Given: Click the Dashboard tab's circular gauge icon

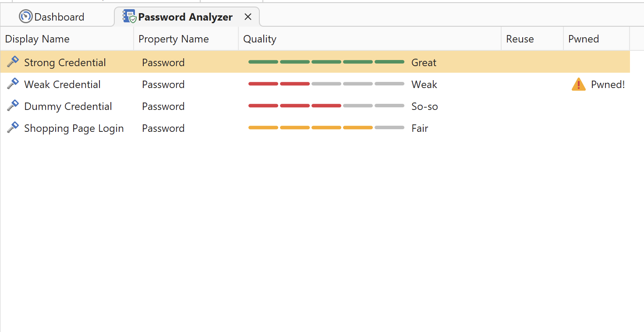Looking at the screenshot, I should click(25, 16).
